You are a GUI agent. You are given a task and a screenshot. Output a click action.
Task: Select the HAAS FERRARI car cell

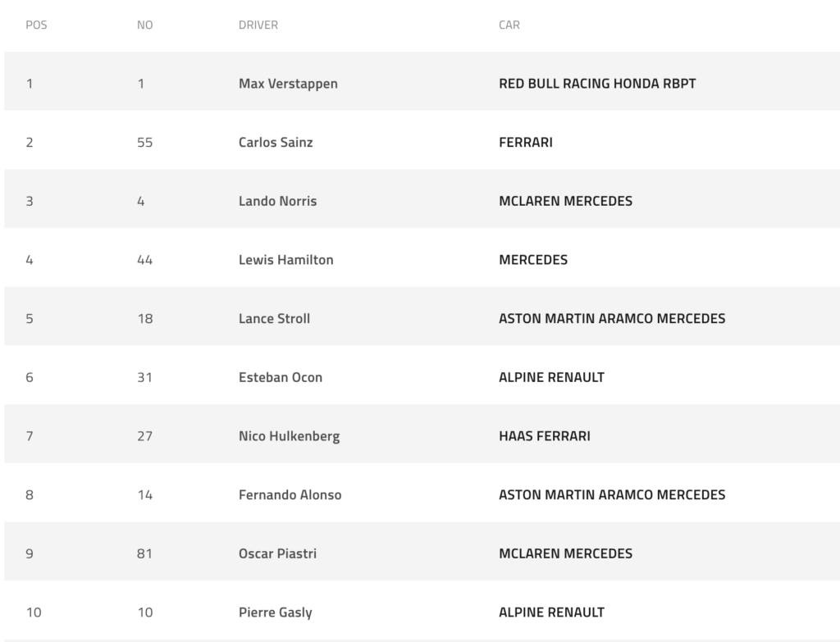coord(544,436)
